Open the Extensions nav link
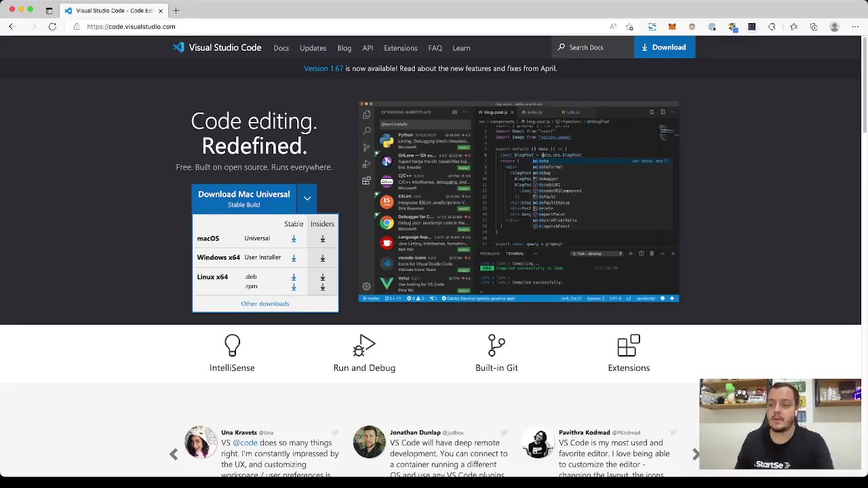Viewport: 868px width, 488px height. [400, 48]
